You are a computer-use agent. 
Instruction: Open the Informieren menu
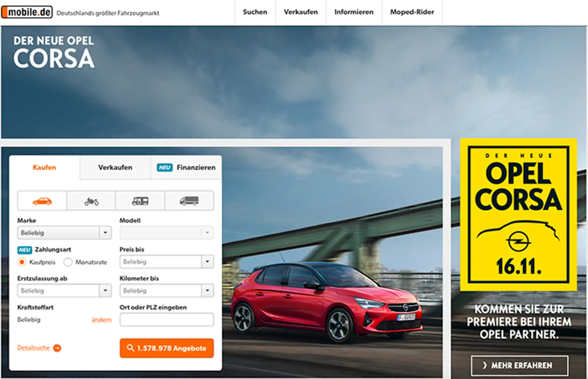pyautogui.click(x=354, y=12)
